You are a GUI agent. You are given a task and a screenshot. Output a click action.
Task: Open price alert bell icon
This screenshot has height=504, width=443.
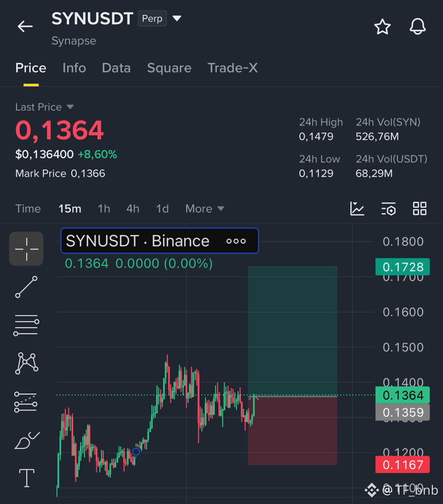417,26
